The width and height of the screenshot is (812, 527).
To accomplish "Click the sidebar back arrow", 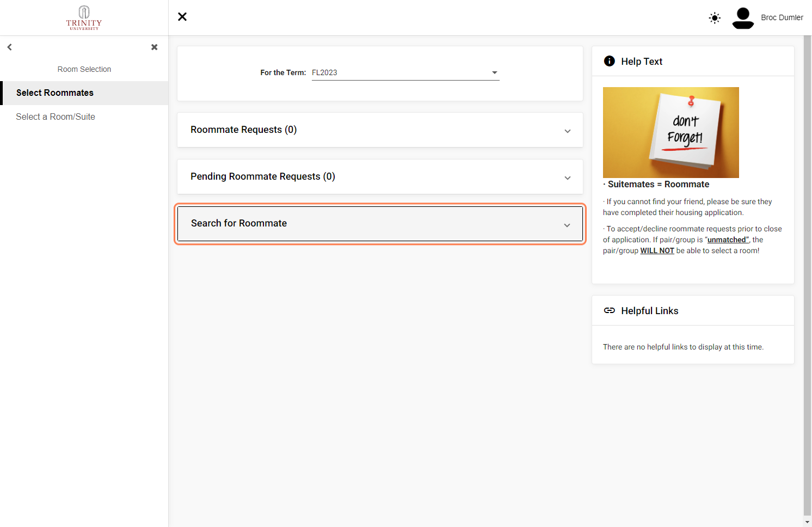I will point(9,47).
